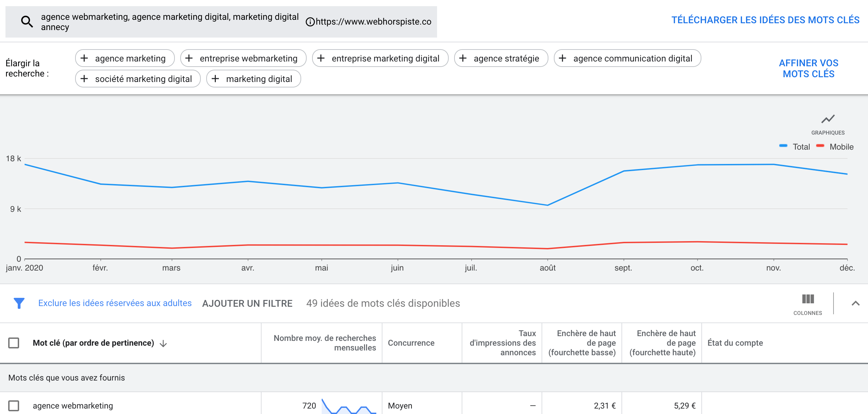Viewport: 868px width, 414px height.
Task: Click the info icon beside the URL
Action: click(310, 22)
